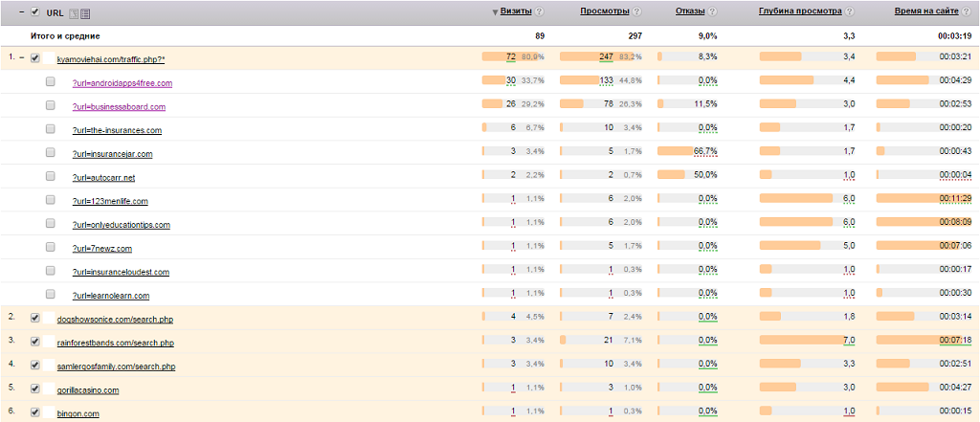Click time 00:11:29 for 123menlife.com
Image resolution: width=980 pixels, height=422 pixels.
(x=956, y=198)
